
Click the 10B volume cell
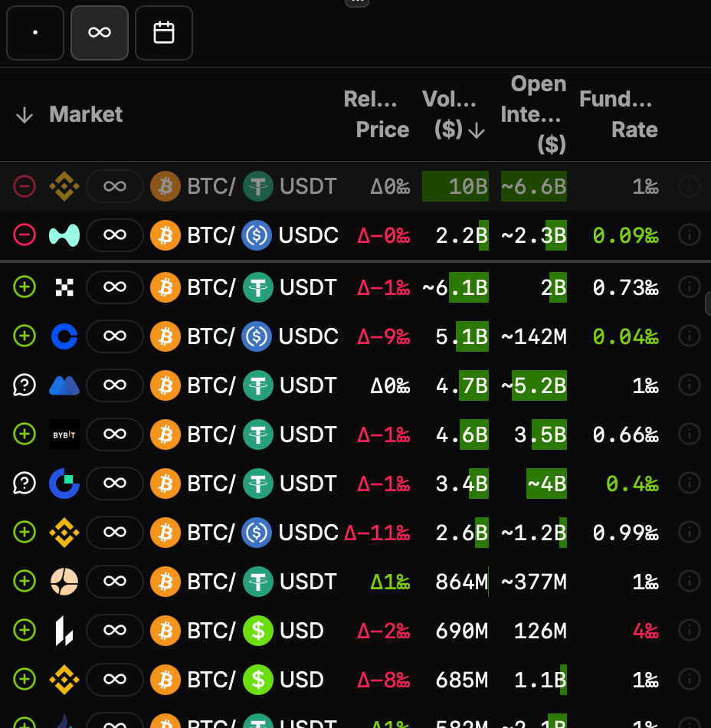[x=455, y=187]
